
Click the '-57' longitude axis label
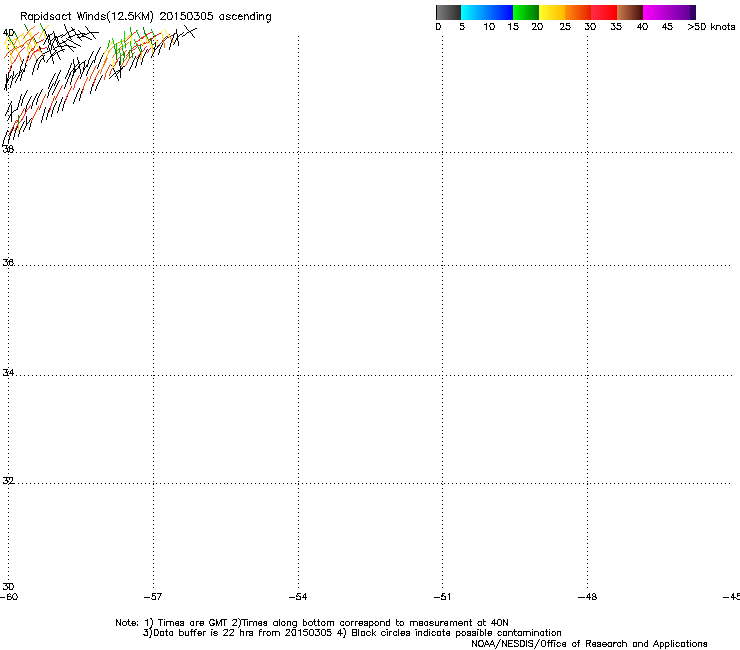tap(153, 597)
